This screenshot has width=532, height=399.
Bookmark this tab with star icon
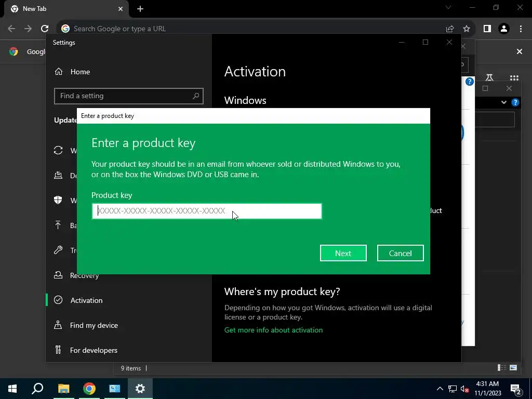click(x=467, y=29)
